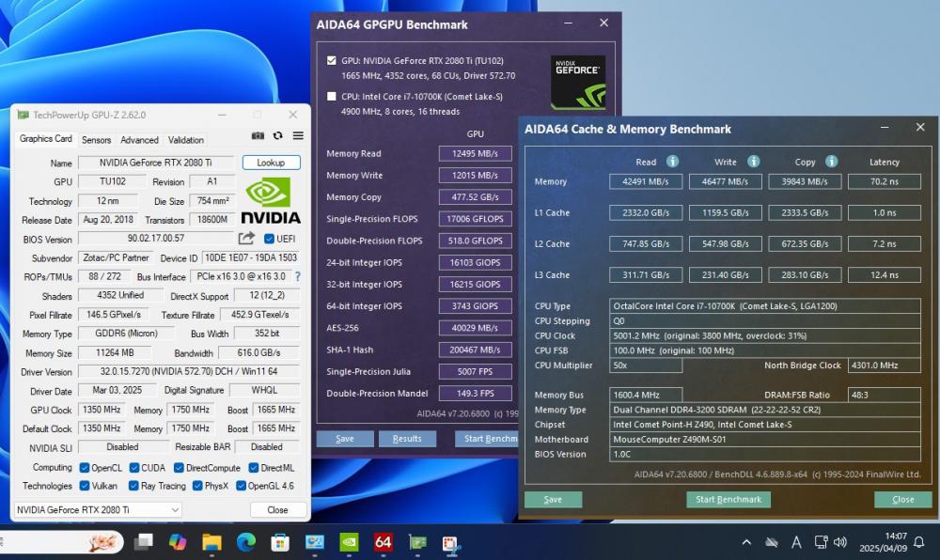
Task: Toggle the Vulkan checkbox
Action: 85,485
